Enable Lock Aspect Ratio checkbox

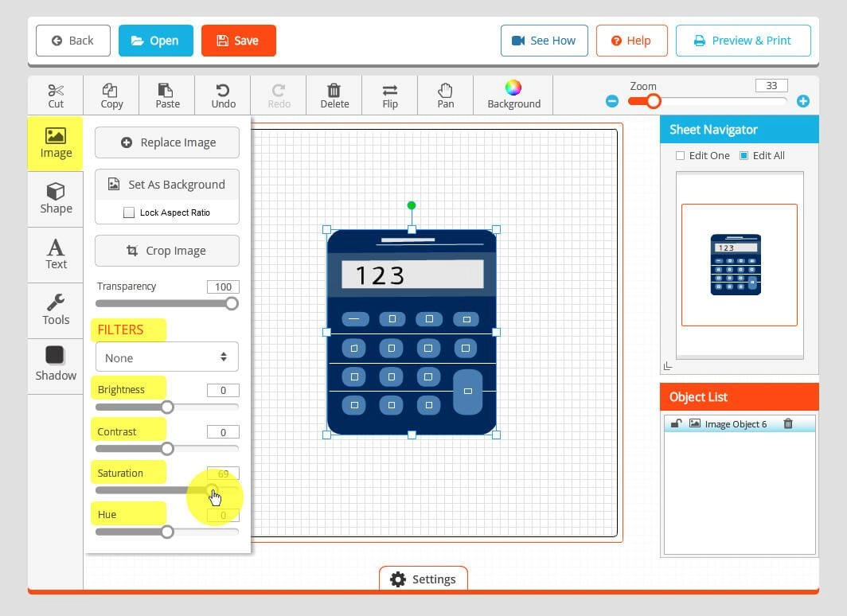tap(129, 212)
